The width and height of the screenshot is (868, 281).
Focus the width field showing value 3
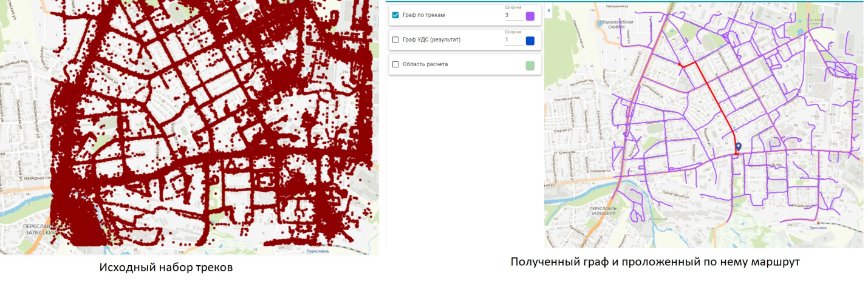point(513,16)
